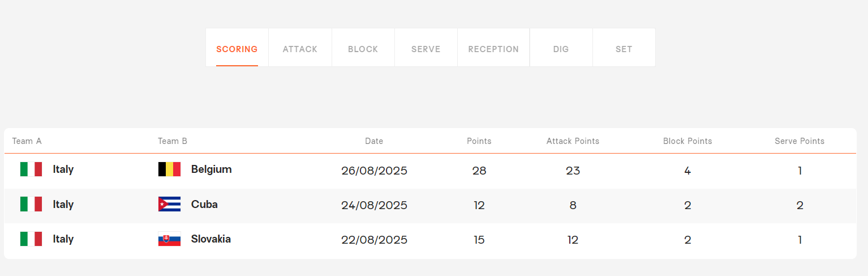This screenshot has width=868, height=276.
Task: Click the Slovakia flag icon
Action: [x=169, y=239]
